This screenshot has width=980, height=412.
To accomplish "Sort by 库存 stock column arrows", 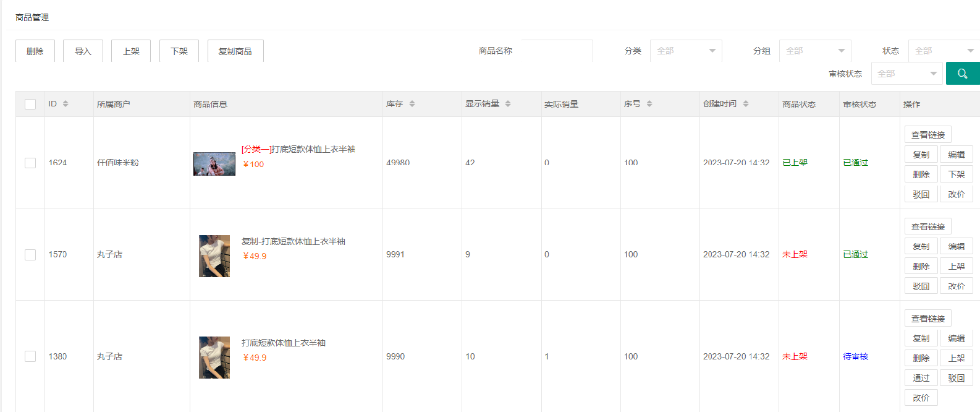I will click(412, 104).
